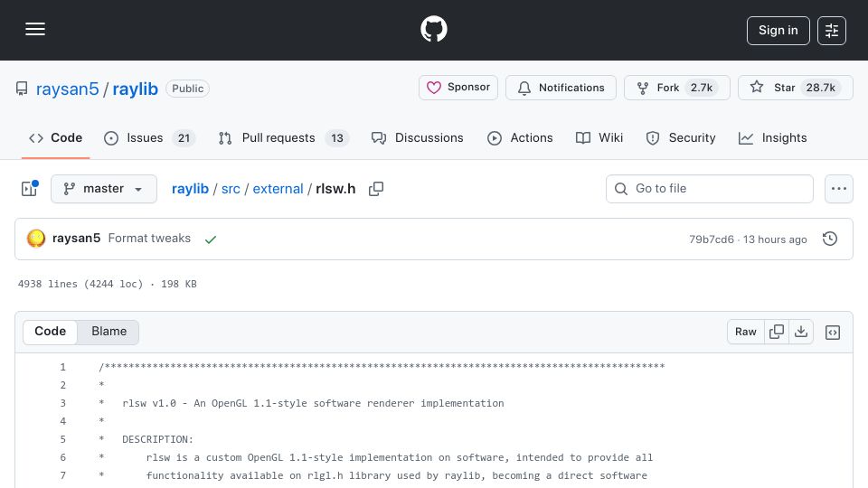Screen dimensions: 868x488
Task: Click line number 1
Action: (63, 367)
